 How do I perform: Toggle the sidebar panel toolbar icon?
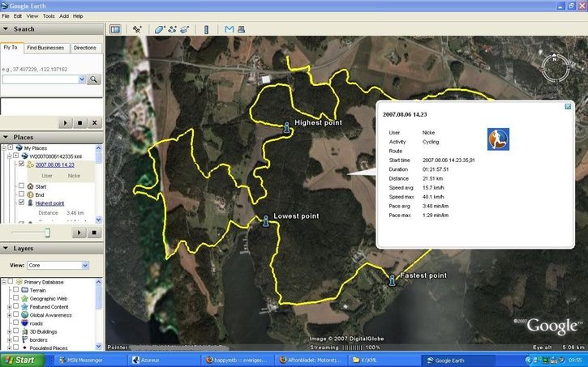coord(114,29)
